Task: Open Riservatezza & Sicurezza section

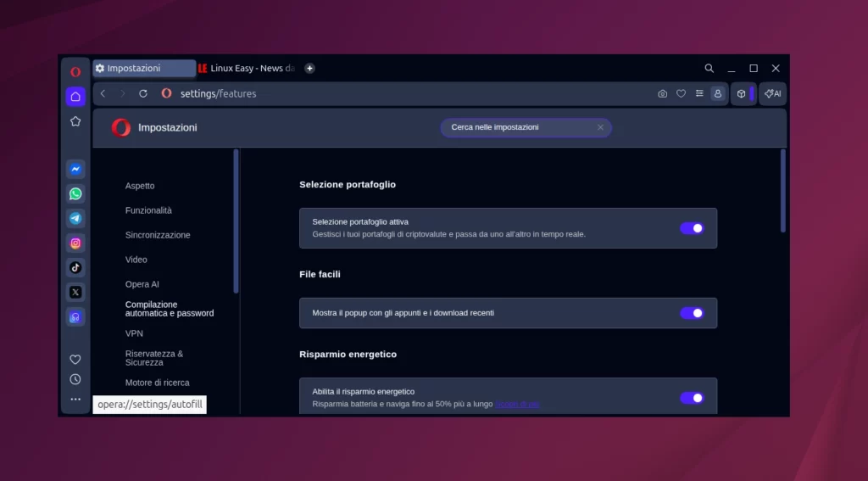Action: pyautogui.click(x=154, y=358)
